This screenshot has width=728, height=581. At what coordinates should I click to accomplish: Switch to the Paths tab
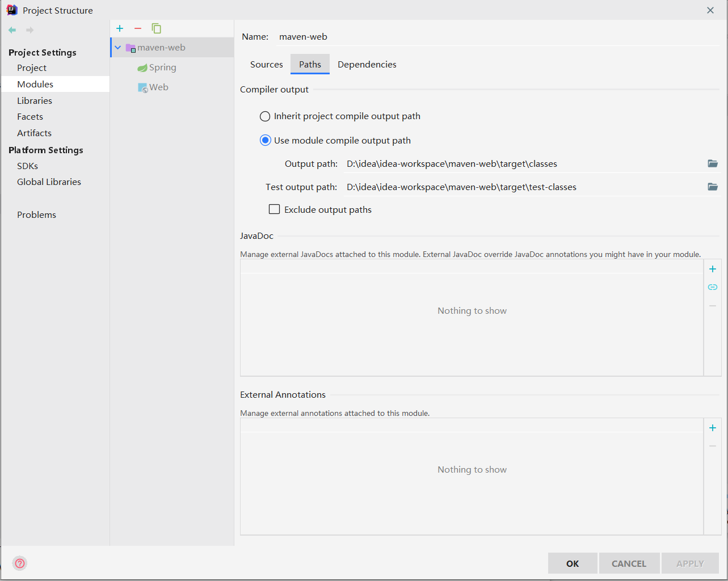(310, 65)
